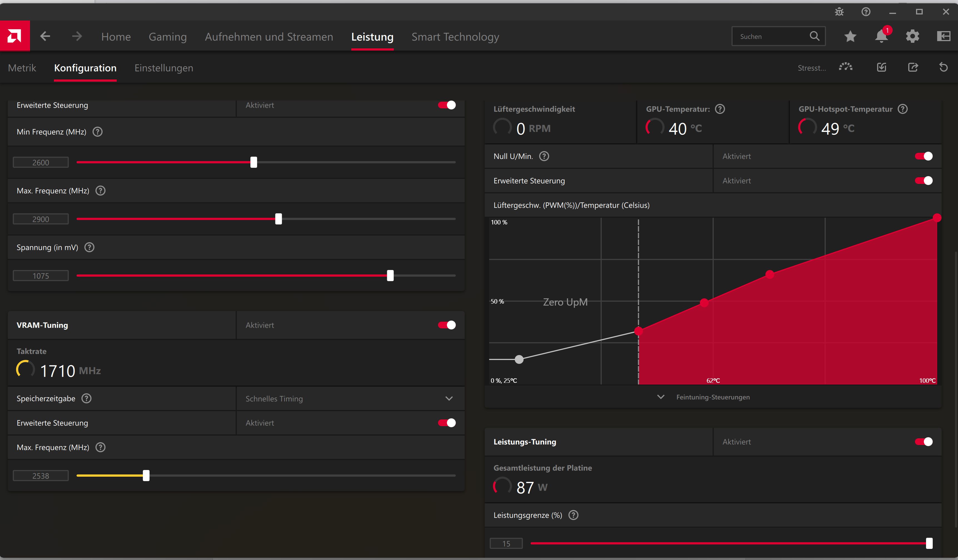Switch to Metrik sub-tab
The width and height of the screenshot is (958, 560).
click(22, 68)
